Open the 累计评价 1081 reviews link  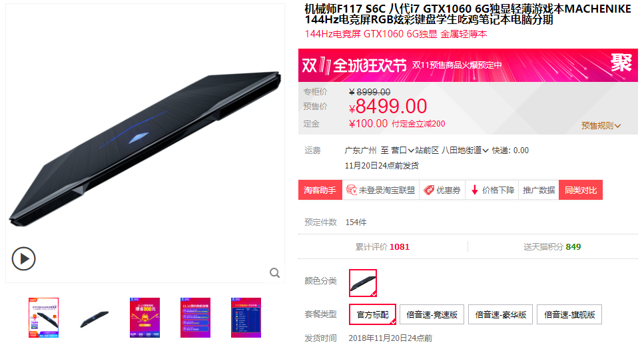tap(382, 247)
